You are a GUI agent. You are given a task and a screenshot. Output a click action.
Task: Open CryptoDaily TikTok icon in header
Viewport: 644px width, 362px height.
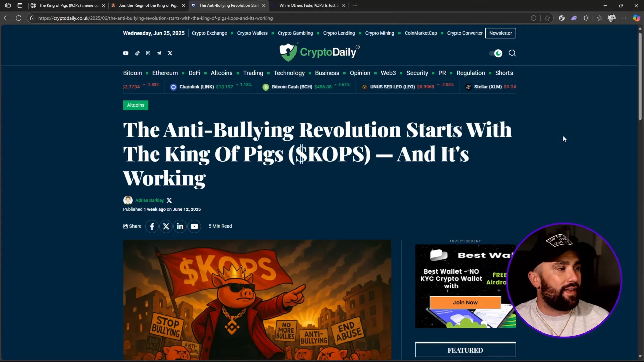[x=137, y=53]
